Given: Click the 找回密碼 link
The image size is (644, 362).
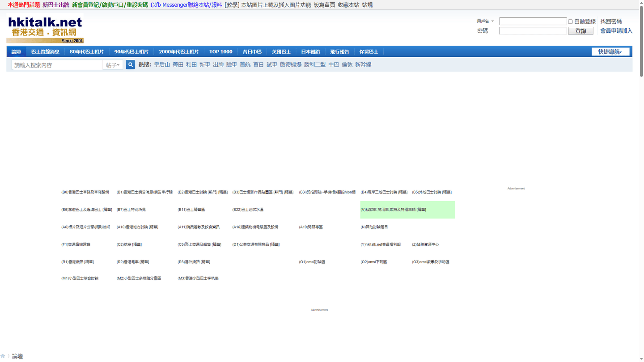Looking at the screenshot, I should pos(611,21).
